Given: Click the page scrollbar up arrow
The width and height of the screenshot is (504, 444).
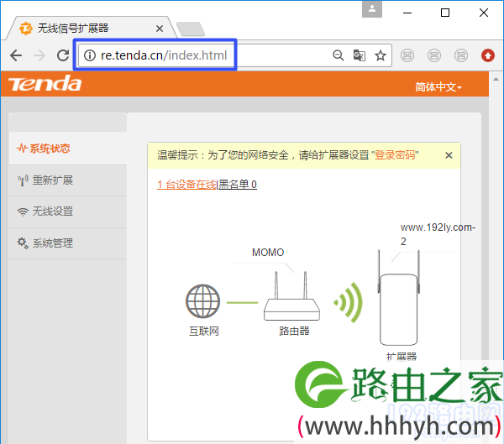Looking at the screenshot, I should coord(496,79).
